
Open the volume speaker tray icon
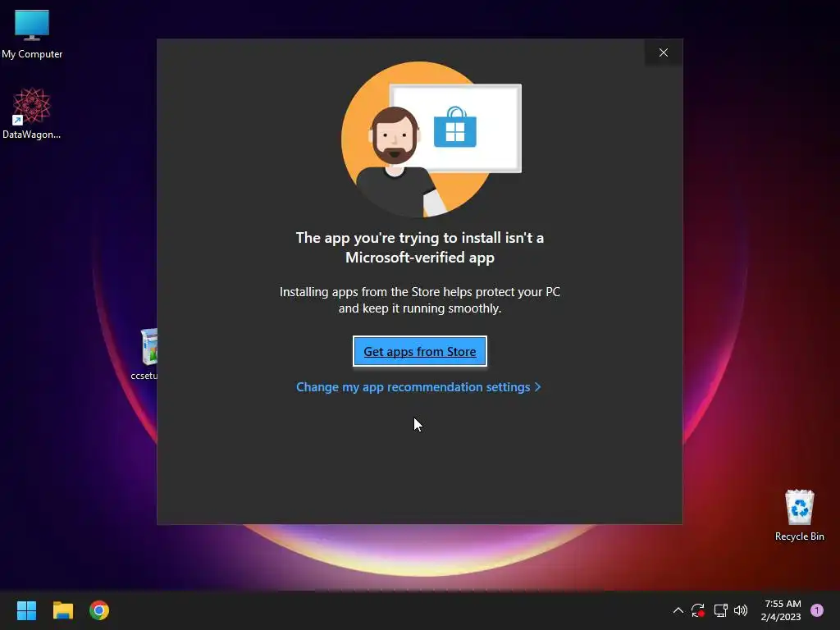coord(741,610)
